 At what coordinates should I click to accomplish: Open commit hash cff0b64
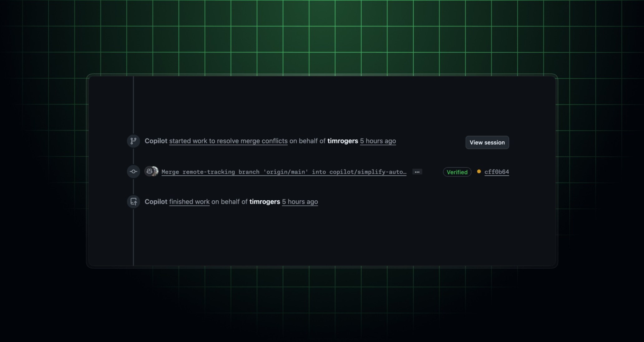click(497, 172)
